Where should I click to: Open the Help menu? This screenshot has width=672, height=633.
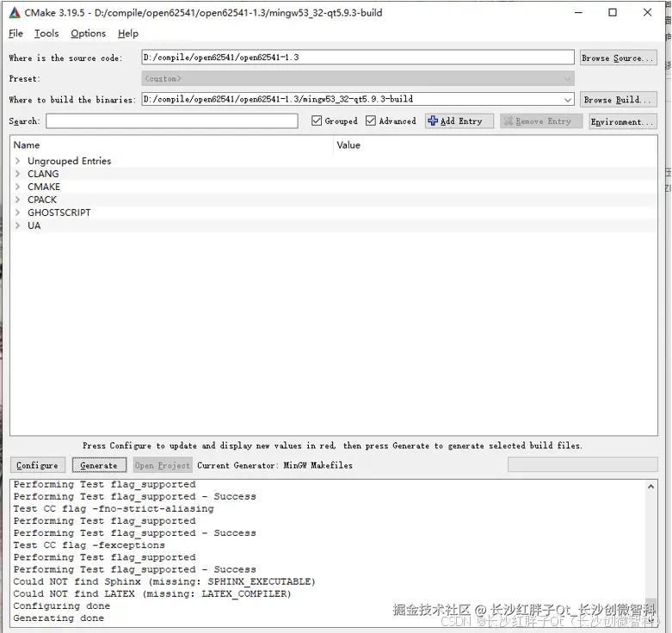tap(128, 34)
